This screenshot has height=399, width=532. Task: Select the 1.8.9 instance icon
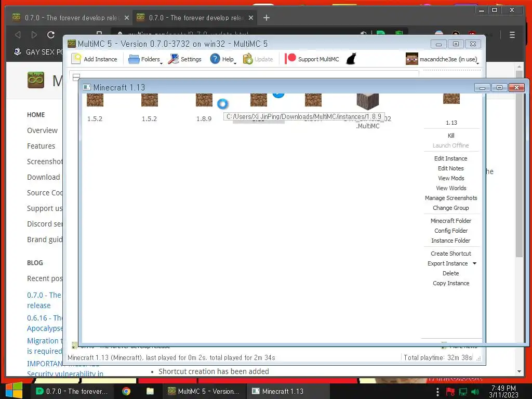pos(204,100)
